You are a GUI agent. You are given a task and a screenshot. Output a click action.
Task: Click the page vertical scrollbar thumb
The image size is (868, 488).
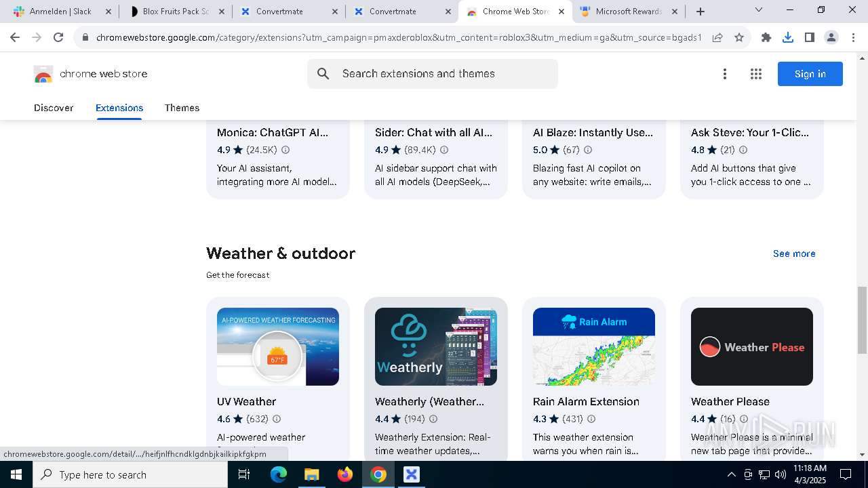tap(862, 320)
